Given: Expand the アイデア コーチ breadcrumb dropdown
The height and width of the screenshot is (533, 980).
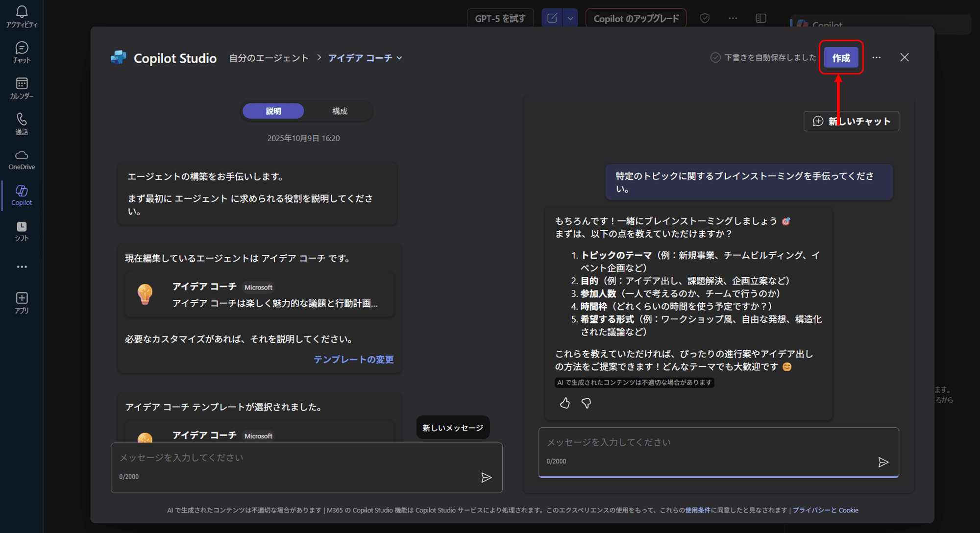Looking at the screenshot, I should (400, 58).
